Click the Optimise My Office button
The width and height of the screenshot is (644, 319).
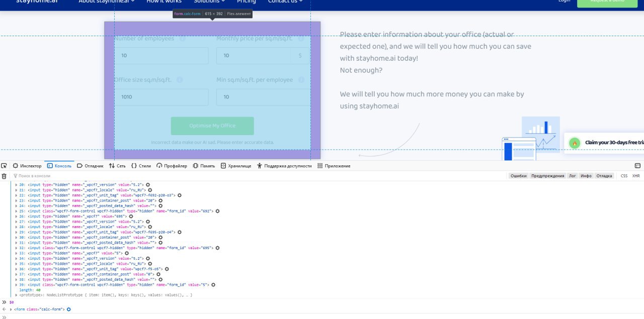pyautogui.click(x=212, y=126)
